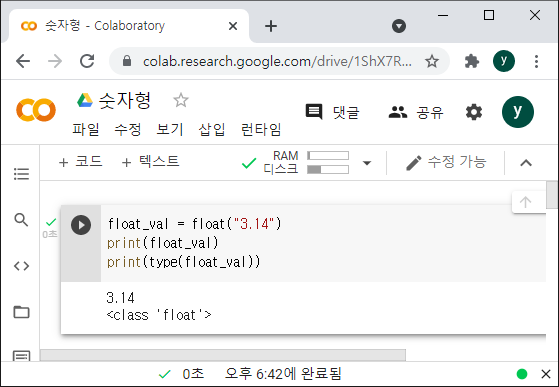
Task: Open the browser extensions puzzle icon
Action: [472, 61]
